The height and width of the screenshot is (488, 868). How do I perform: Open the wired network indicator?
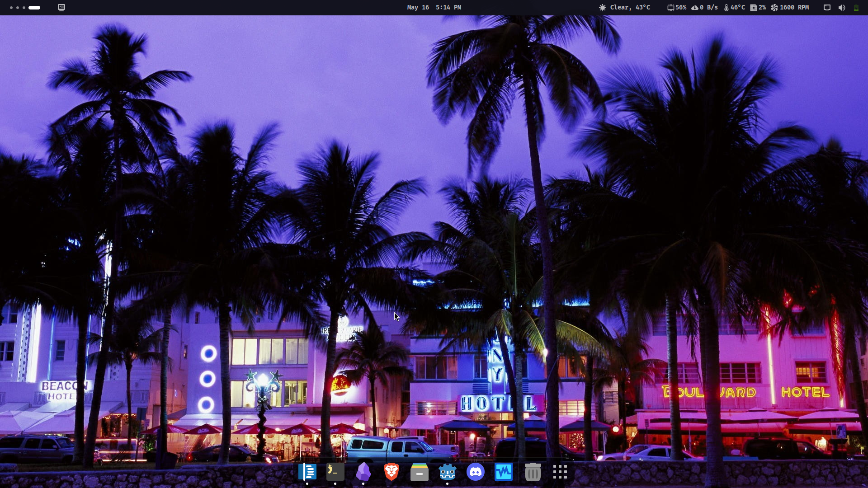click(827, 7)
